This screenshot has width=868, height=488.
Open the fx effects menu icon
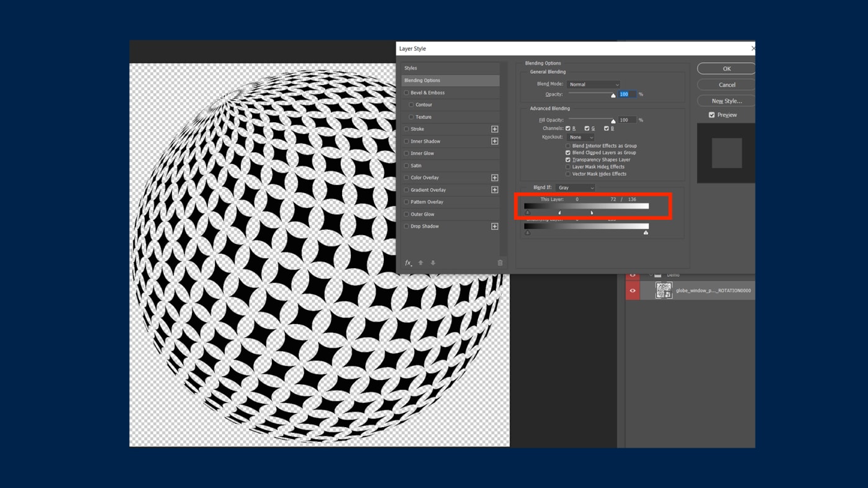pyautogui.click(x=408, y=263)
